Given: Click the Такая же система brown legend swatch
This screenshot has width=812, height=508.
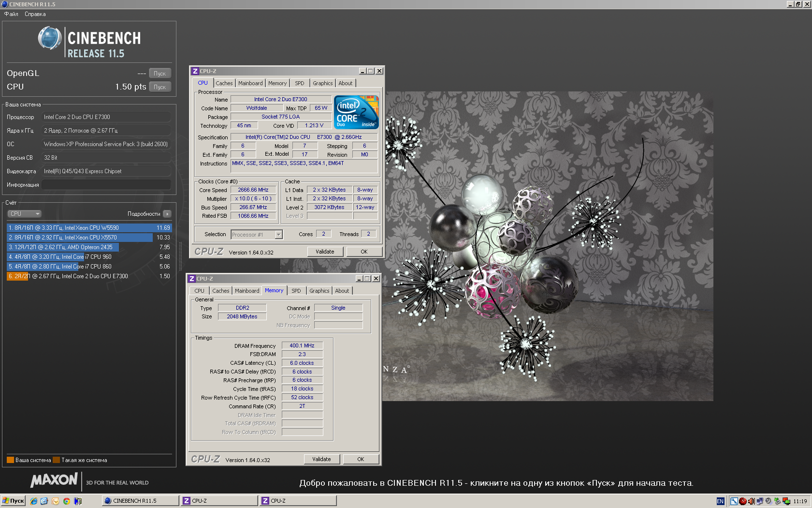Looking at the screenshot, I should pyautogui.click(x=56, y=460).
